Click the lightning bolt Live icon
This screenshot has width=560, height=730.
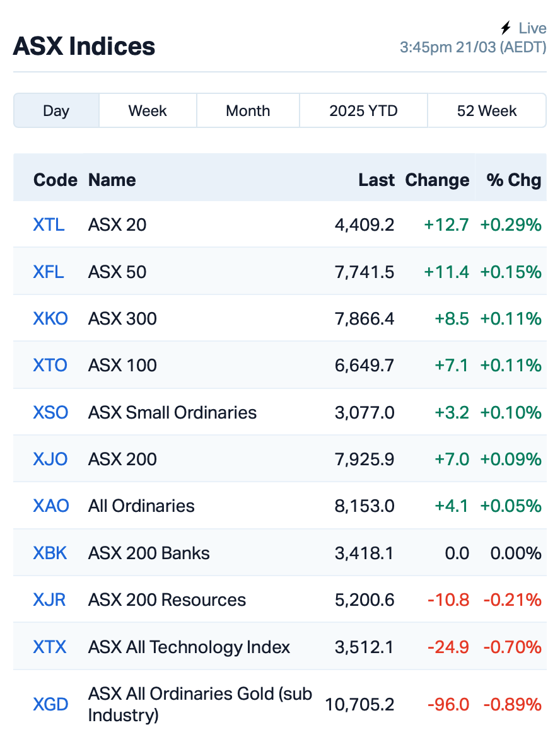point(506,28)
